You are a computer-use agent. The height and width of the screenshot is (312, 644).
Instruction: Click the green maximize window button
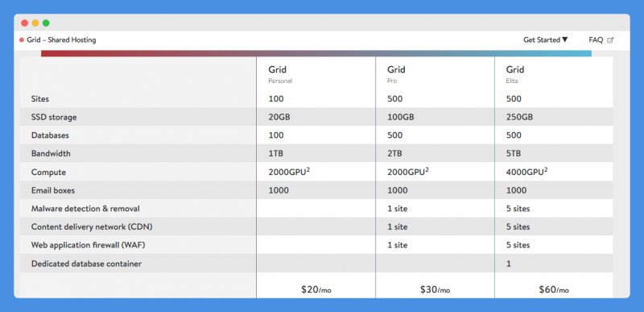pos(46,23)
